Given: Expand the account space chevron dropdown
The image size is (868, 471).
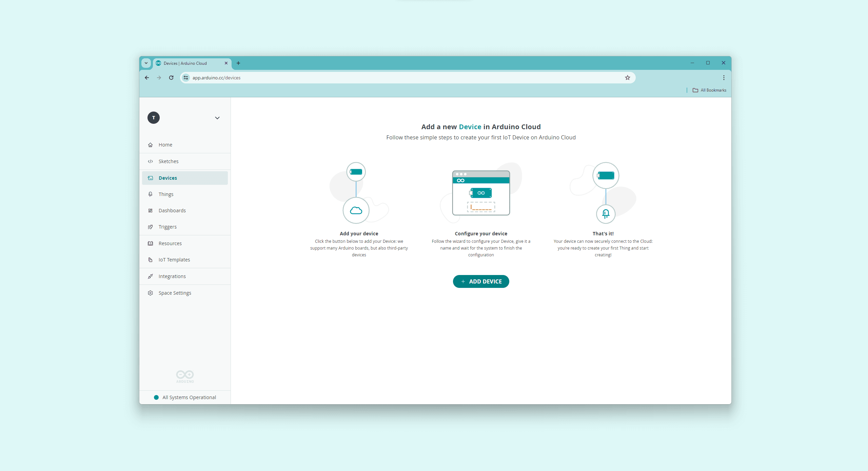Looking at the screenshot, I should 217,118.
